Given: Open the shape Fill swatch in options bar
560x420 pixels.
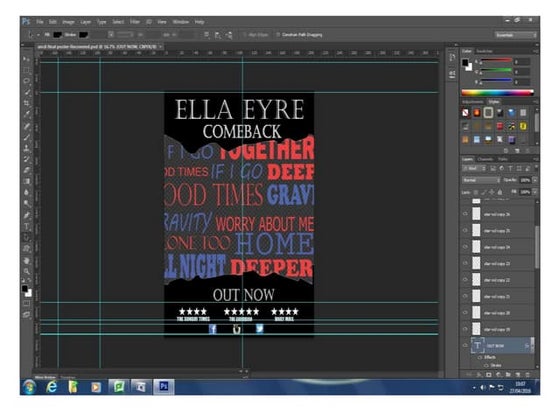Looking at the screenshot, I should click(58, 35).
